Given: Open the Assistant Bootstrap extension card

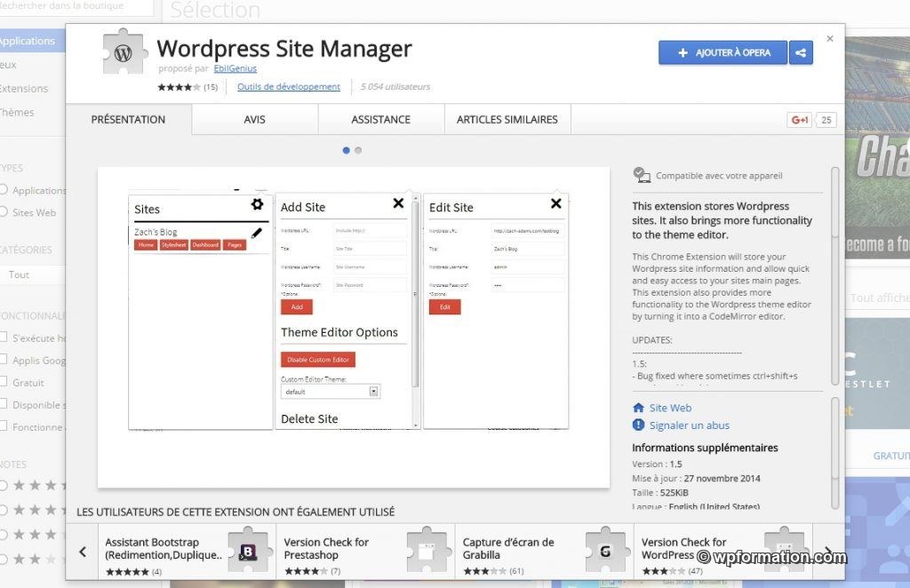Looking at the screenshot, I should coord(187,552).
